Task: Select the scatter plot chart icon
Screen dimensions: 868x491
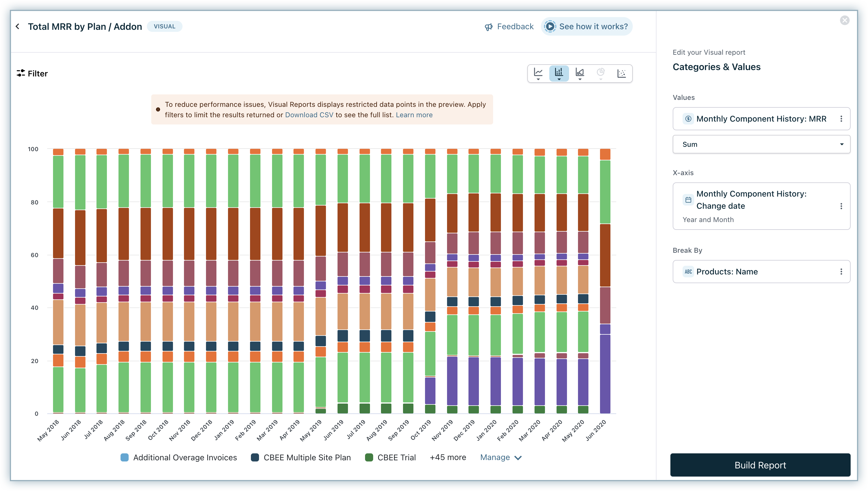Action: pos(621,73)
